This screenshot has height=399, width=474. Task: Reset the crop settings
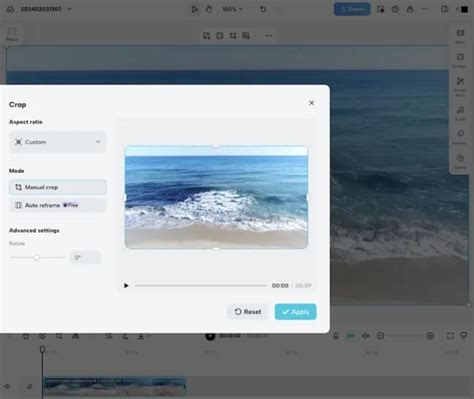pyautogui.click(x=247, y=312)
